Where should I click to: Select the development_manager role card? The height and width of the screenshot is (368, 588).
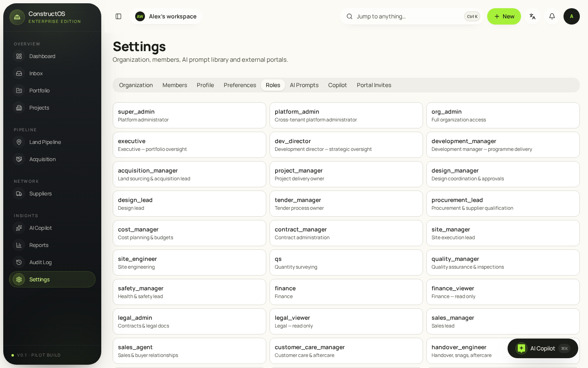[503, 145]
